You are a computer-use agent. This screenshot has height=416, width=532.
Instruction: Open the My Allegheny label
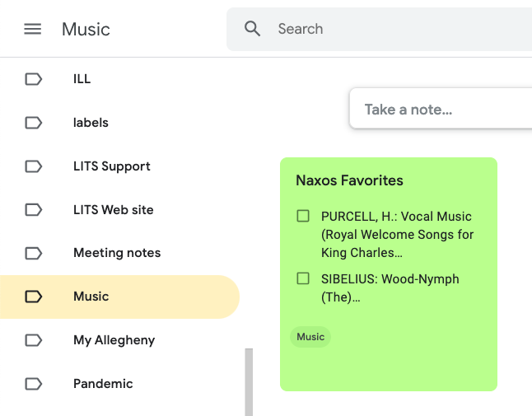click(x=114, y=340)
